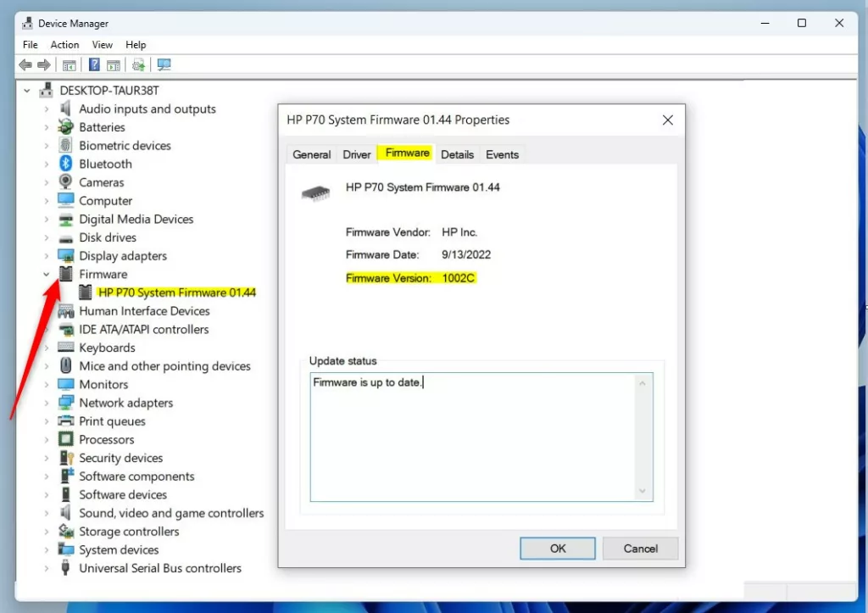The height and width of the screenshot is (613, 868).
Task: Select the IDE ATA/ATAPI controllers row
Action: pos(144,329)
